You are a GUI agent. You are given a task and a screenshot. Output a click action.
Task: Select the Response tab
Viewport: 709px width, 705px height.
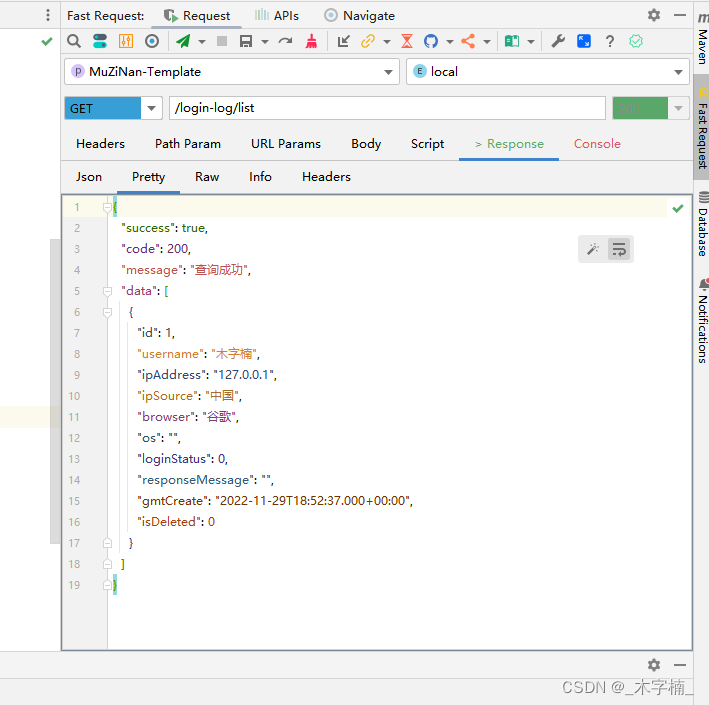pos(509,144)
